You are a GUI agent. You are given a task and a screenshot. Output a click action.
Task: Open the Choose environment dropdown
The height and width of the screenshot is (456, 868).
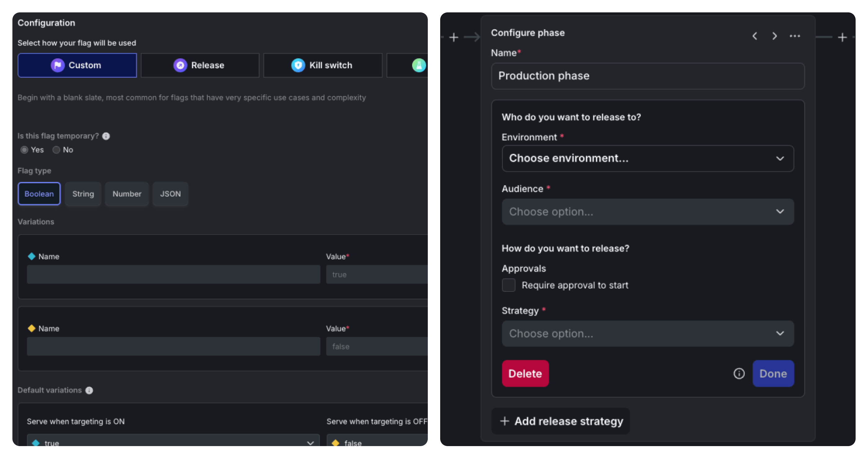tap(647, 158)
